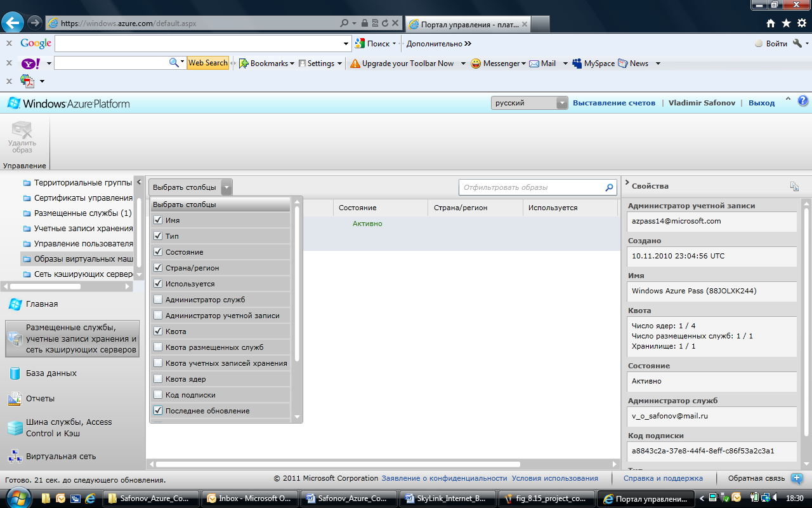This screenshot has width=812, height=508.
Task: Click the Виртуальная сеть network icon
Action: click(x=15, y=456)
